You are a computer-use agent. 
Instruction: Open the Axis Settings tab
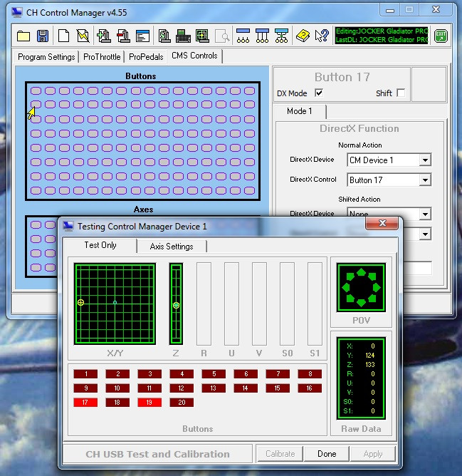[x=171, y=247]
